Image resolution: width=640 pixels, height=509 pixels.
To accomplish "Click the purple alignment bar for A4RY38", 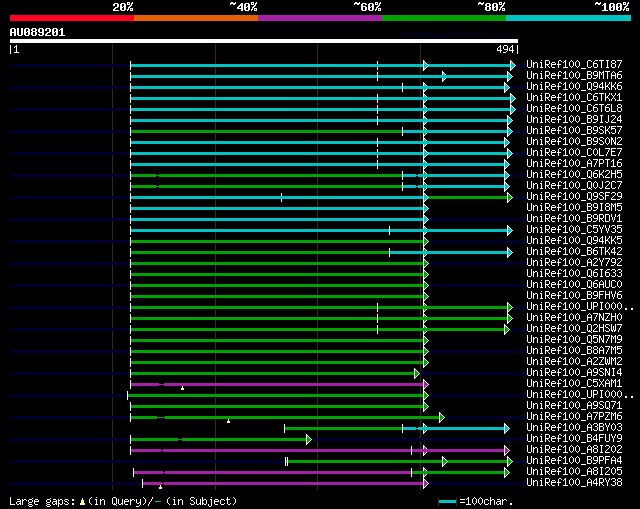I will point(285,484).
